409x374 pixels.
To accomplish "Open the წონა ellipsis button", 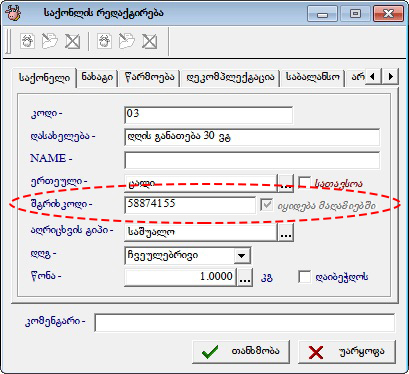I will pyautogui.click(x=245, y=277).
